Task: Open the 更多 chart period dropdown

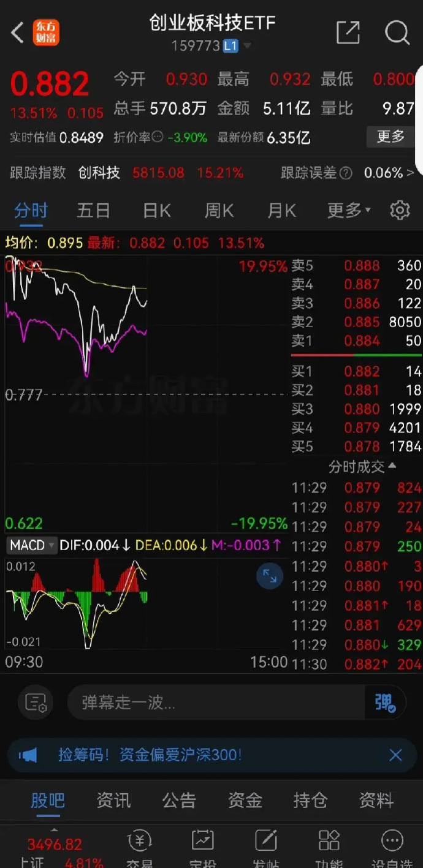Action: [349, 211]
